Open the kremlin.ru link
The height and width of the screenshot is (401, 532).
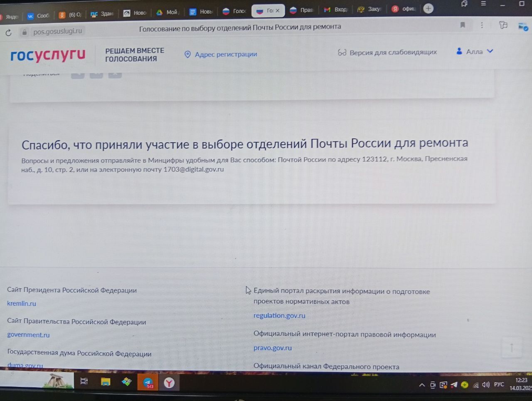[x=22, y=304]
